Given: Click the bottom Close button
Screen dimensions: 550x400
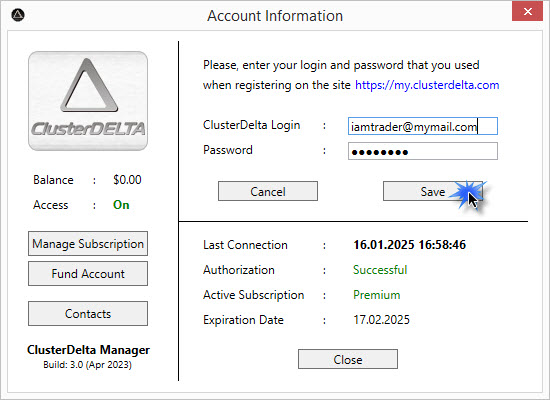Looking at the screenshot, I should 348,359.
